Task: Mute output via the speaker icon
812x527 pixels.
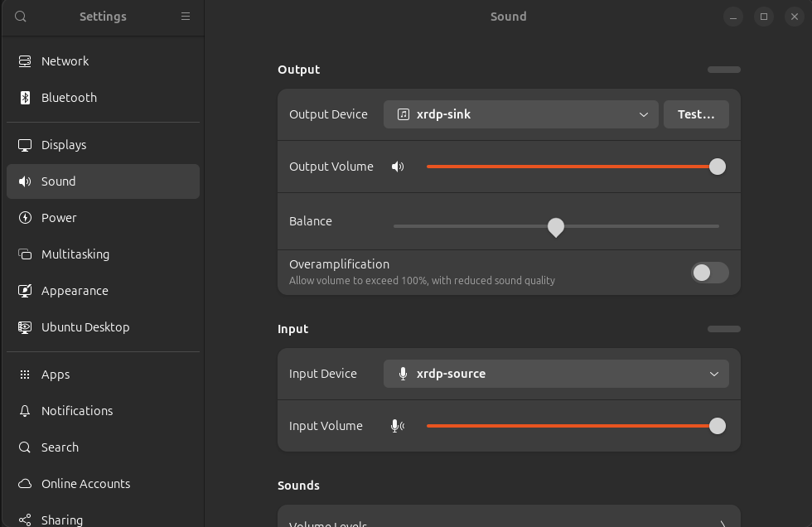Action: 398,167
